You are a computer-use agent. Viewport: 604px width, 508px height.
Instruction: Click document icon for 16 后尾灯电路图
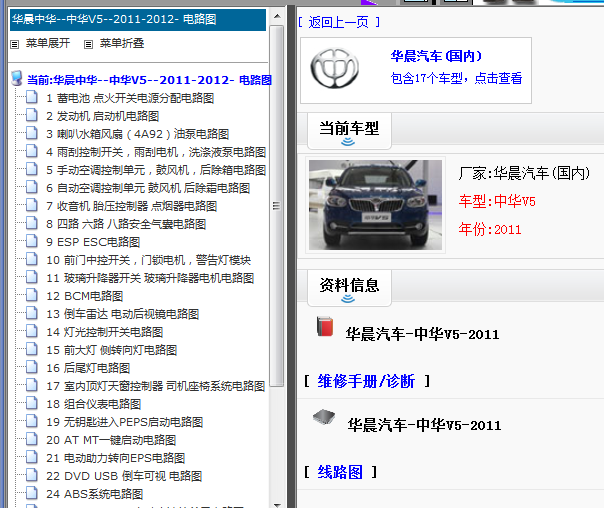tap(32, 367)
